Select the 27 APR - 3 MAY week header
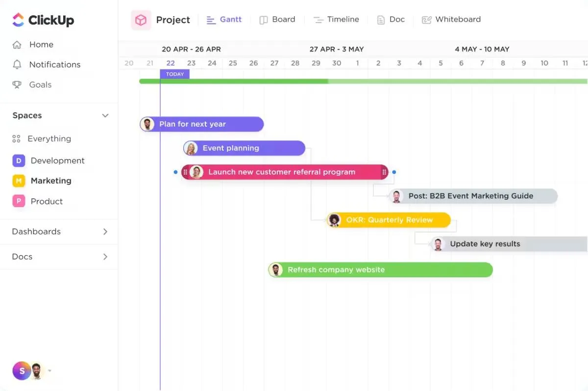The height and width of the screenshot is (391, 588). pos(337,49)
